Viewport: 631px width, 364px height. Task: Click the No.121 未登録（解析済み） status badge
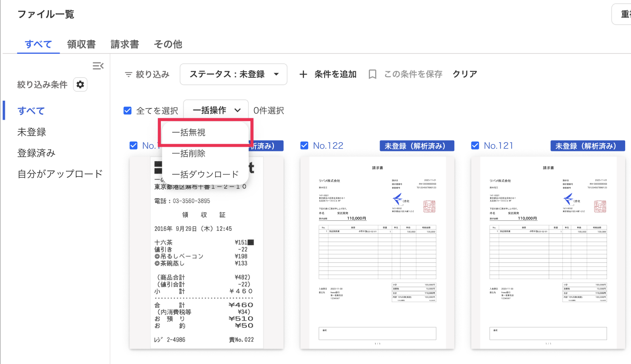click(x=588, y=146)
